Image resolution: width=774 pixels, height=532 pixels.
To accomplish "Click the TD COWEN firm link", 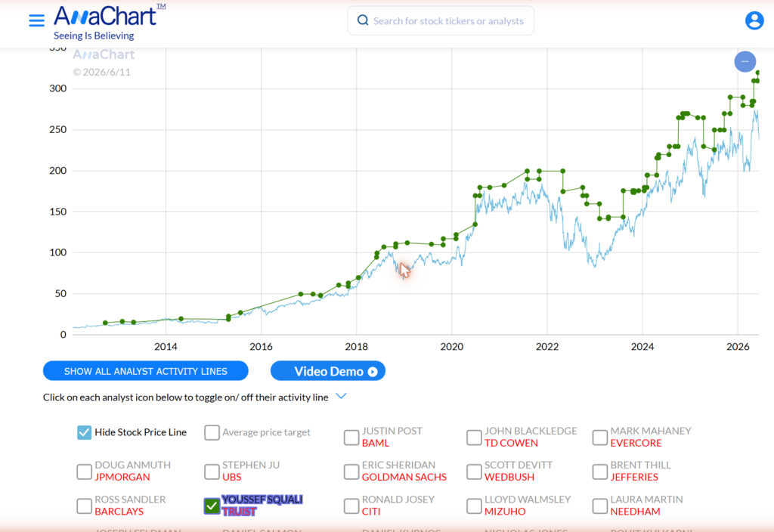I will 511,443.
